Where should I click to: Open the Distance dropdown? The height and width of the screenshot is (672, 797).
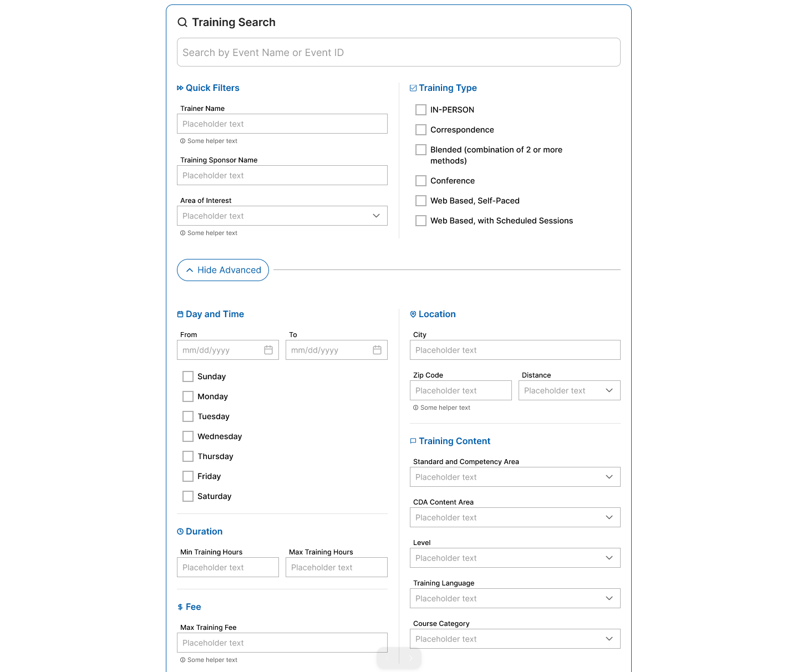coord(609,390)
